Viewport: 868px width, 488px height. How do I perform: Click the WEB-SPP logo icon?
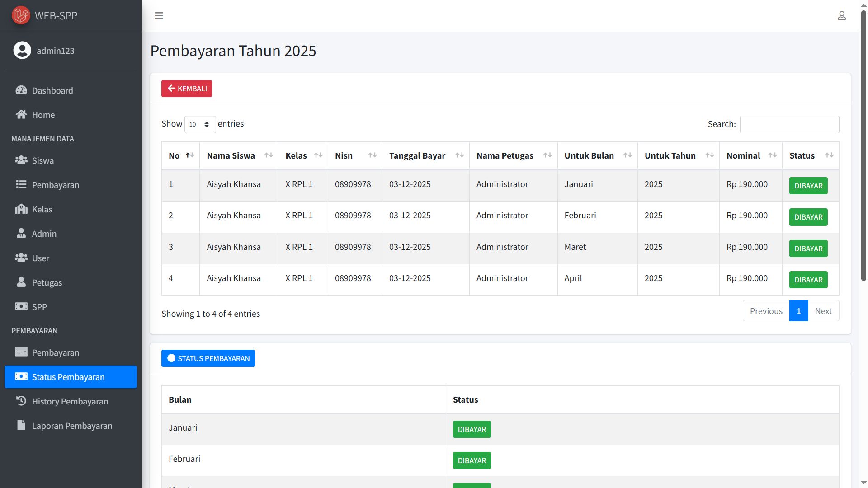point(21,15)
